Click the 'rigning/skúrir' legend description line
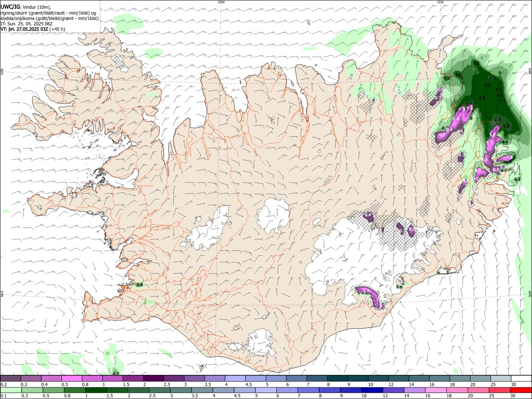 [48, 13]
